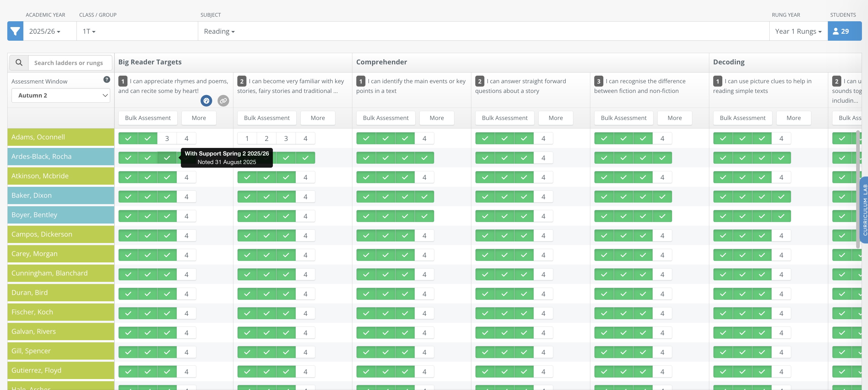Click the blue filter funnel icon
This screenshot has width=868, height=390.
tap(15, 31)
